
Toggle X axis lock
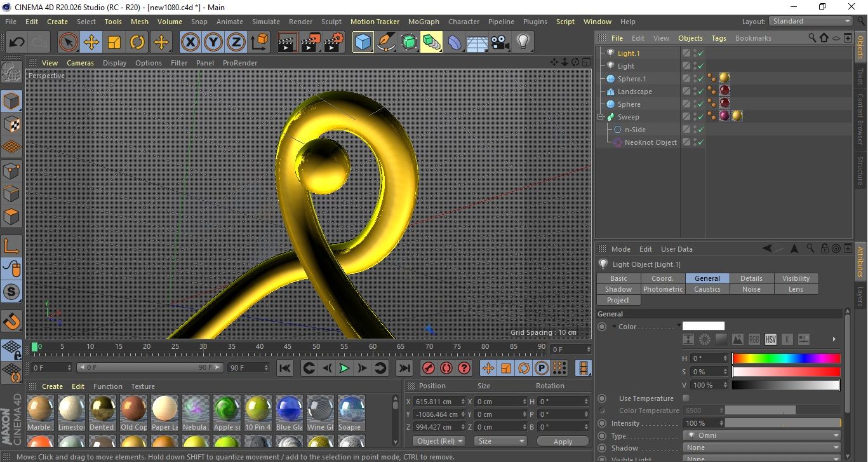pyautogui.click(x=190, y=43)
